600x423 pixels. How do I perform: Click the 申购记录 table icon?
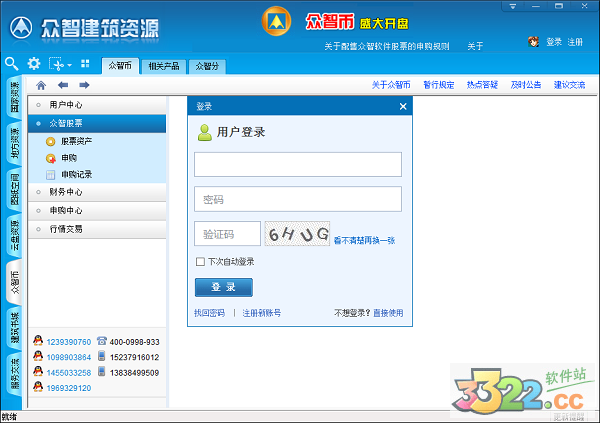[51, 175]
